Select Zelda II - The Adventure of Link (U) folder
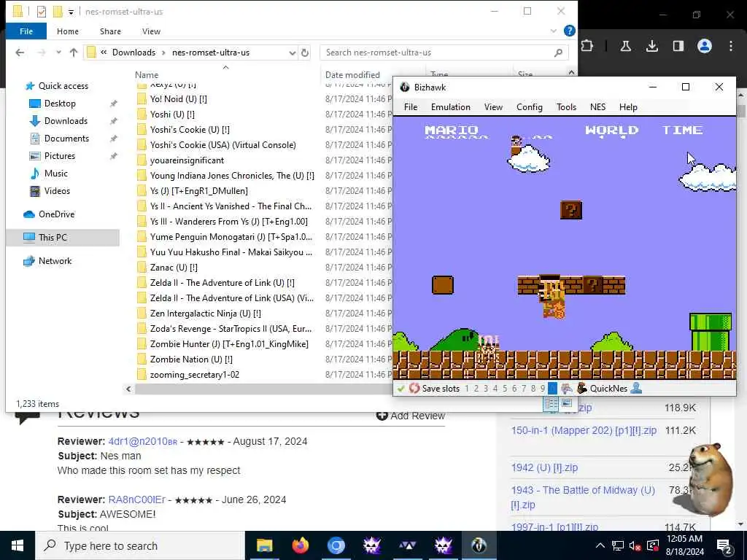The height and width of the screenshot is (560, 747). click(222, 283)
